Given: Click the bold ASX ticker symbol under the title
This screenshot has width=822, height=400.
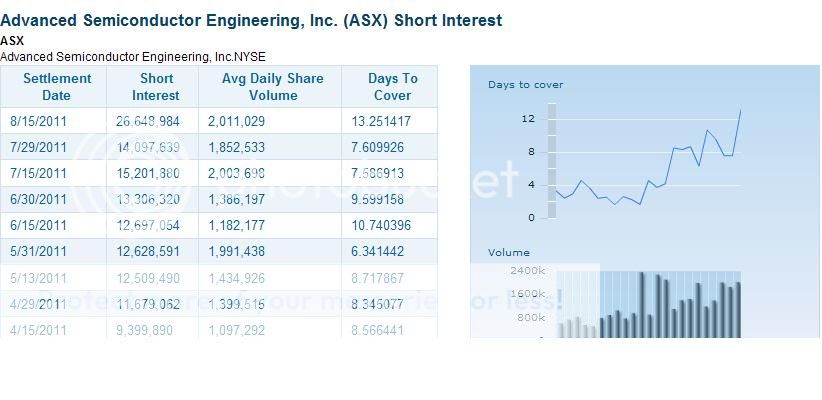Looking at the screenshot, I should click(12, 41).
